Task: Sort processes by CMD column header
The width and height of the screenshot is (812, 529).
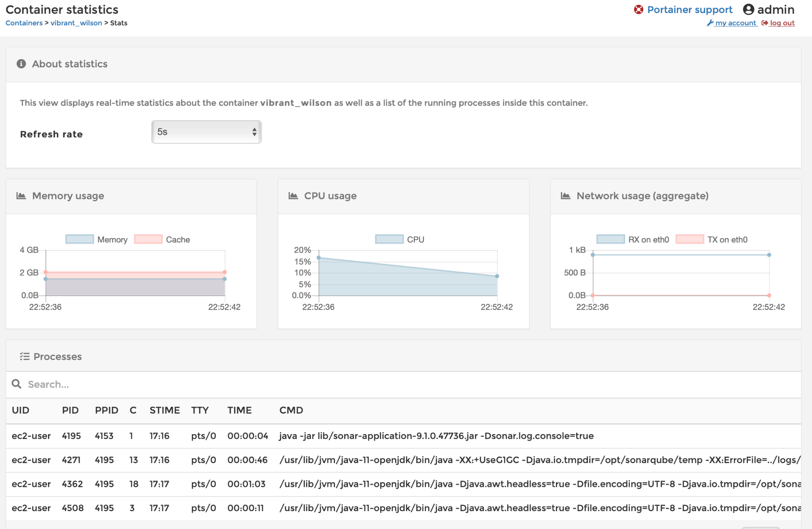Action: [291, 410]
